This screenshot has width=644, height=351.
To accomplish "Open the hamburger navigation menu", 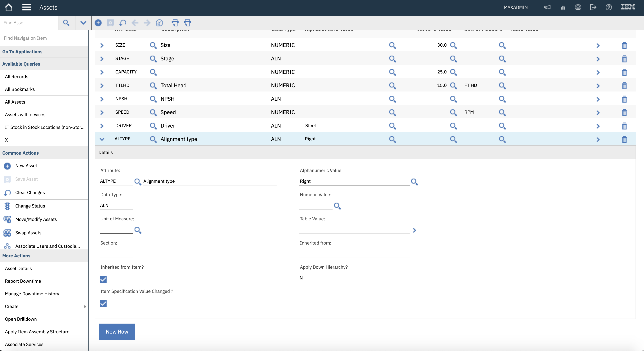I will [x=26, y=7].
